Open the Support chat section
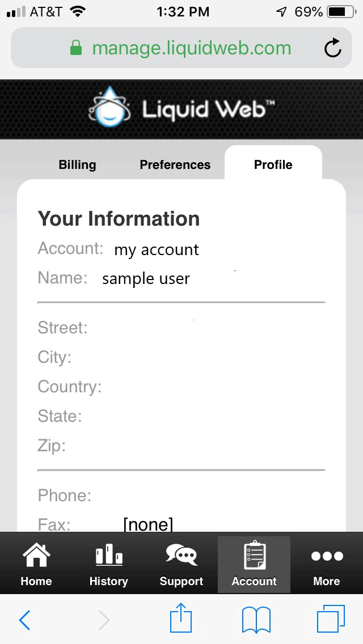 pos(181,564)
